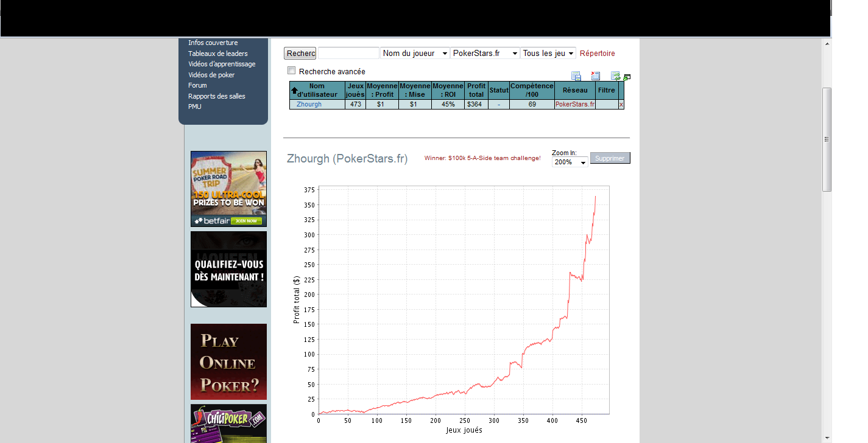Click the Filtre column header
The image size is (868, 443).
pyautogui.click(x=607, y=91)
